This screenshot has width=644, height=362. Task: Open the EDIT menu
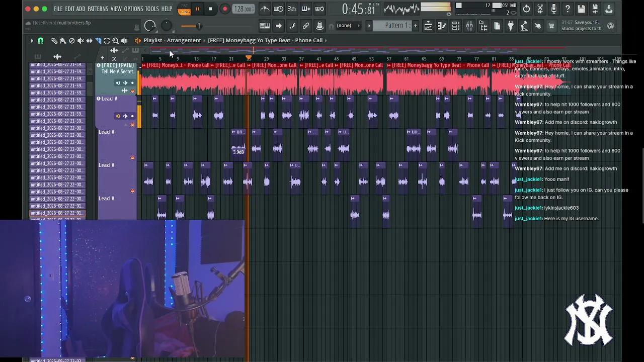click(69, 9)
